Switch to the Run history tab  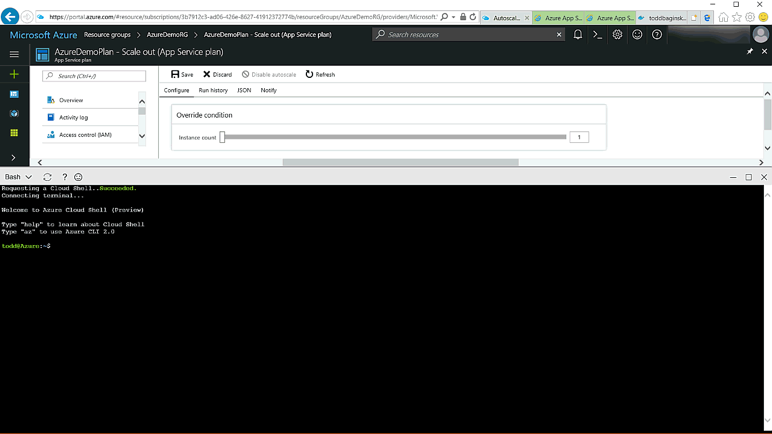point(213,90)
